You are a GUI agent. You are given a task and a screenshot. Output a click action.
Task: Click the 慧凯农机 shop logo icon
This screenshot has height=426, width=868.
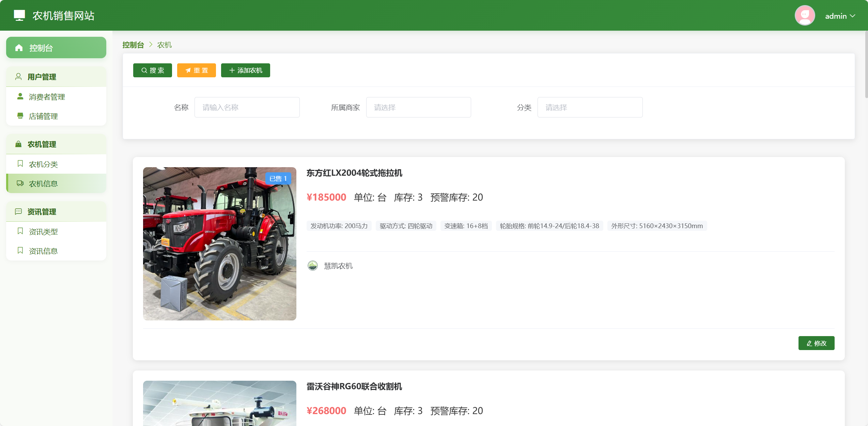coord(313,266)
